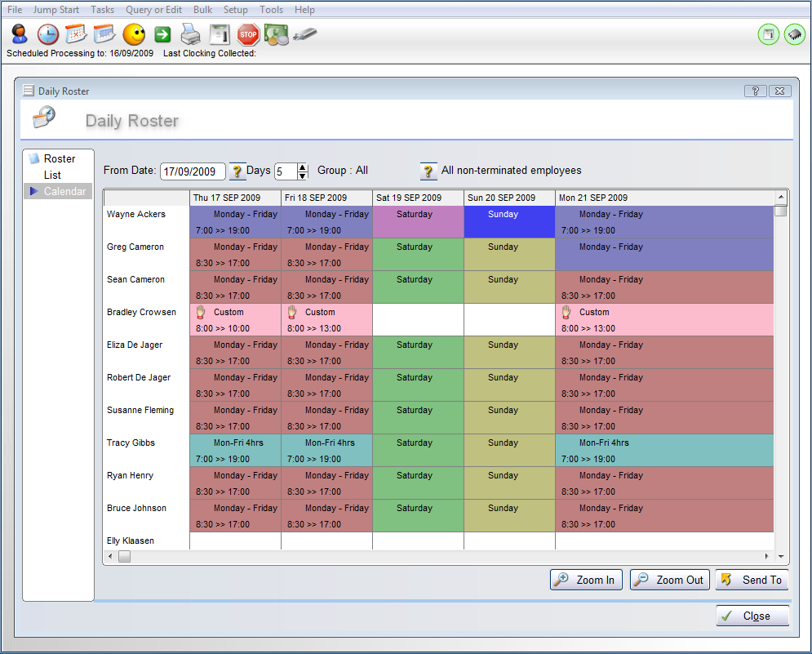
Task: Click the yellow smiley face icon
Action: (x=134, y=34)
